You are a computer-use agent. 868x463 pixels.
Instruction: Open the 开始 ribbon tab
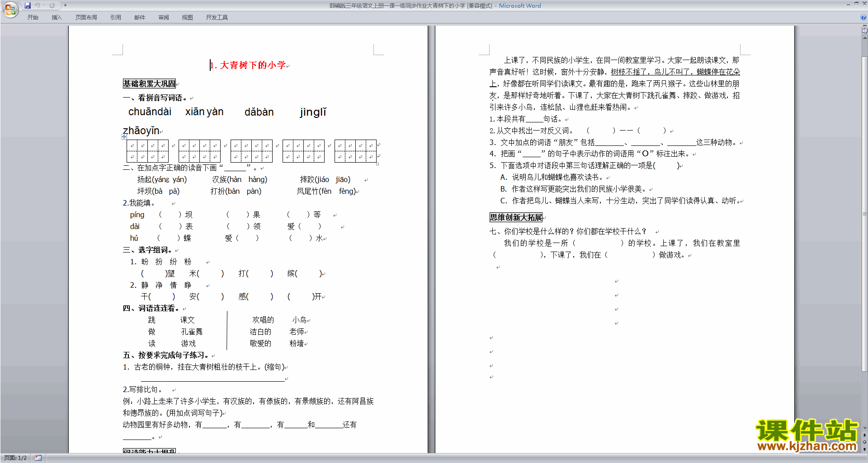point(33,17)
